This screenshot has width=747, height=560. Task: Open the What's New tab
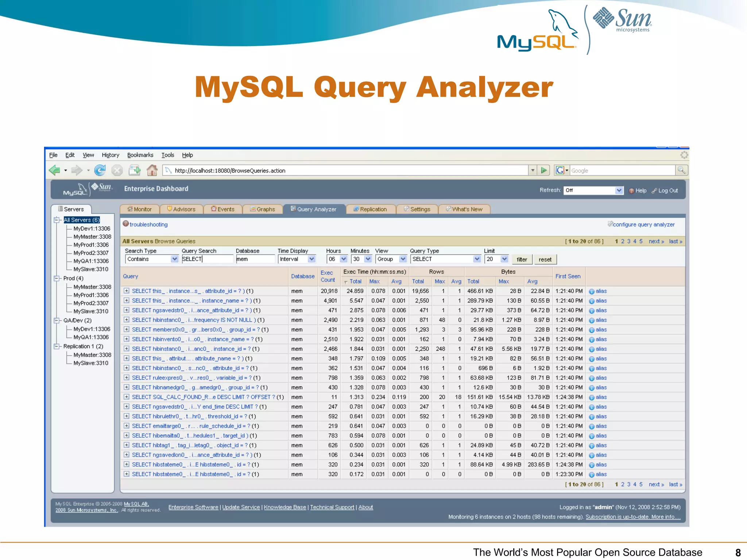pyautogui.click(x=464, y=209)
